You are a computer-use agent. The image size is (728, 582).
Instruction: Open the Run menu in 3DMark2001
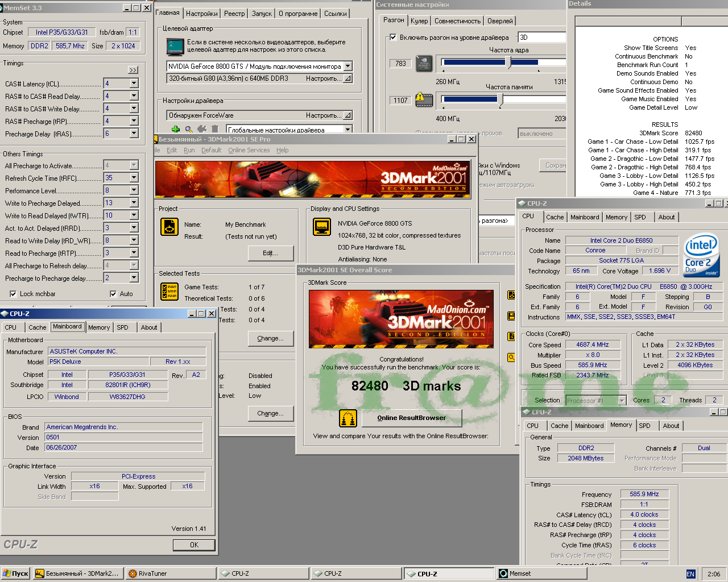[x=189, y=150]
